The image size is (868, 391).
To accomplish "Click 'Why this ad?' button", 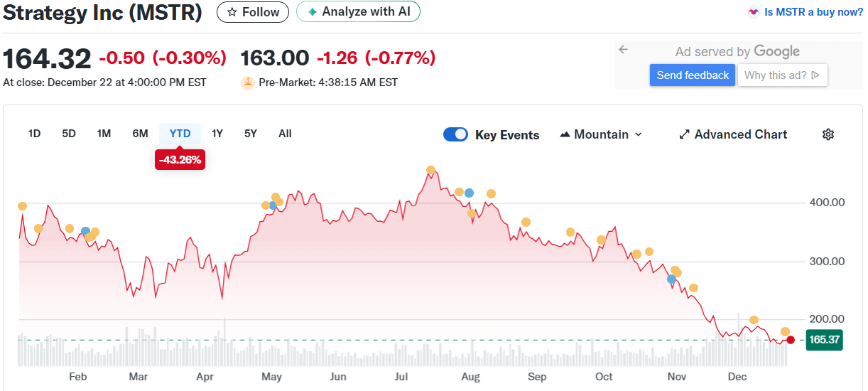I will click(782, 75).
